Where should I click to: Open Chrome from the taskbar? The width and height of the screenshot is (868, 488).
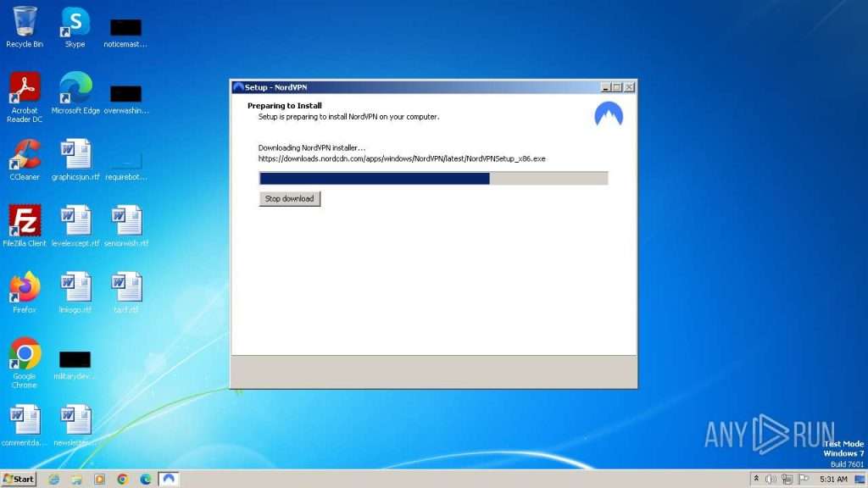[x=123, y=479]
